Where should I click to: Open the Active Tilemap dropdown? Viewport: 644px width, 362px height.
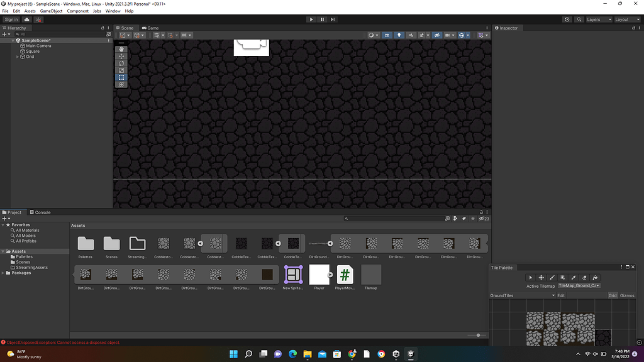(579, 285)
